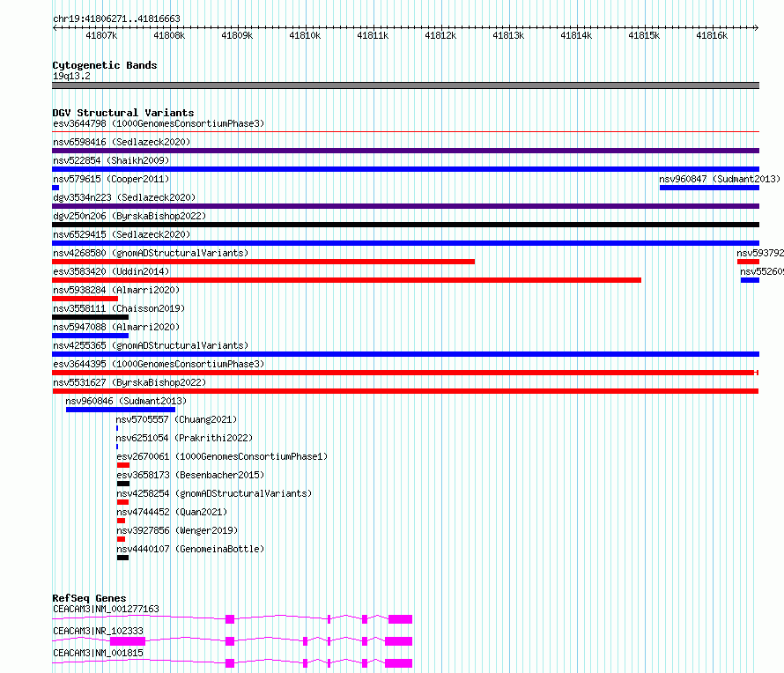
Task: Select the esv3644798 thin red line
Action: point(405,132)
